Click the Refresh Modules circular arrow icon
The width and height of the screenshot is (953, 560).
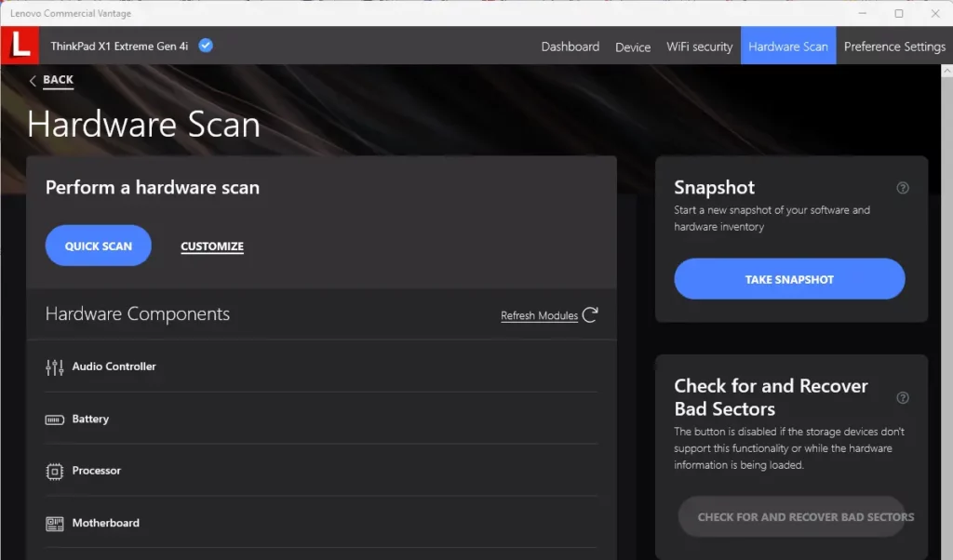tap(590, 314)
